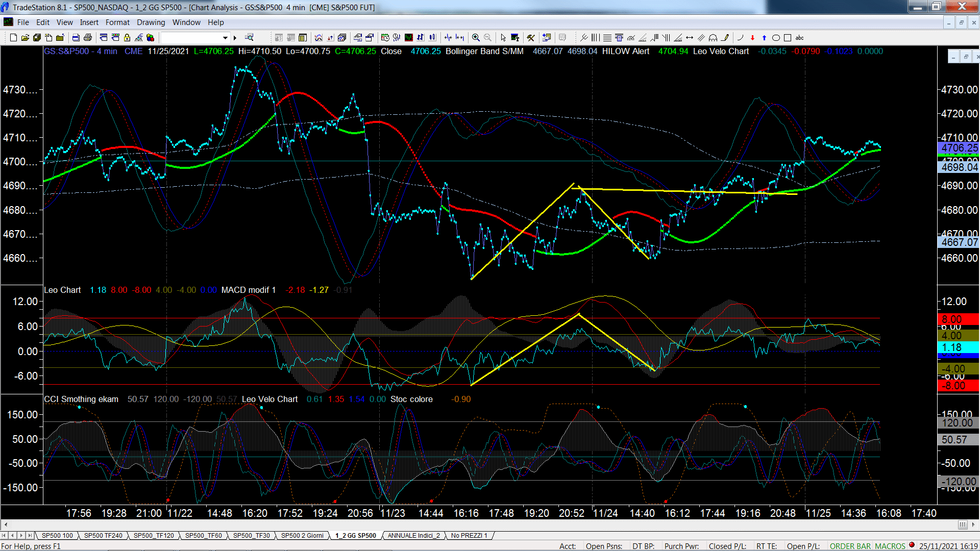This screenshot has width=980, height=551.
Task: Switch to the SP500 2 Giorni tab
Action: click(x=302, y=536)
